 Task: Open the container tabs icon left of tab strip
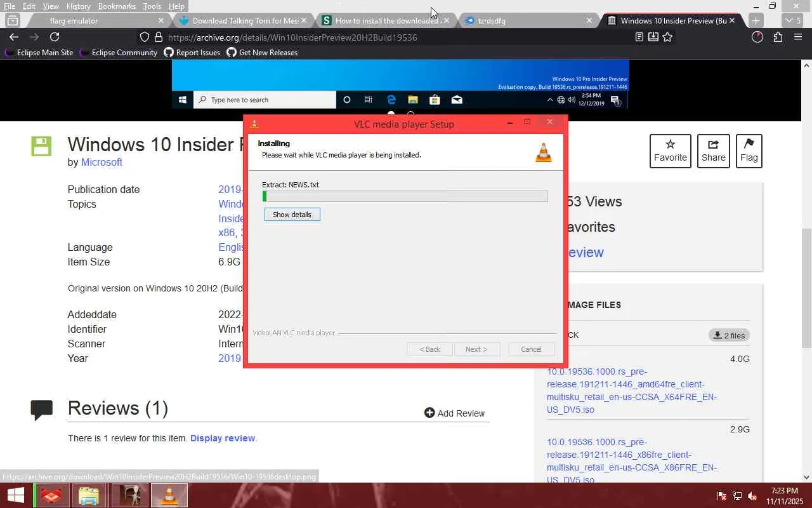12,20
